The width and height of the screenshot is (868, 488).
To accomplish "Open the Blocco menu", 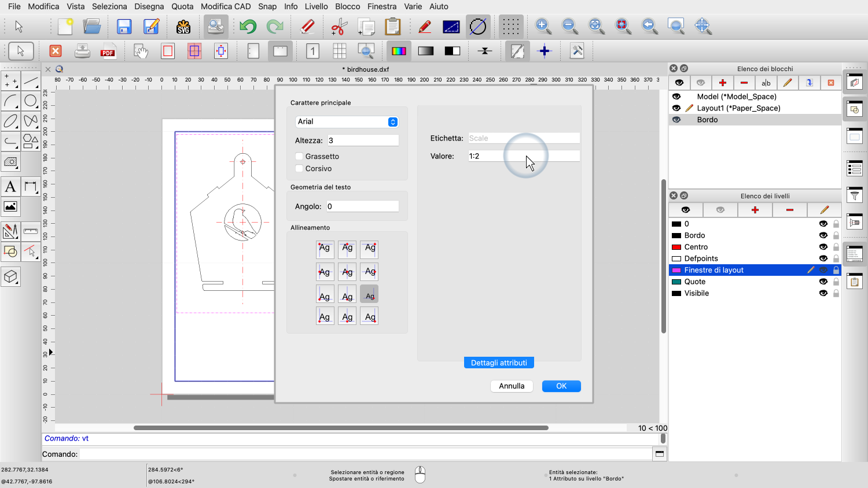I will [x=347, y=6].
